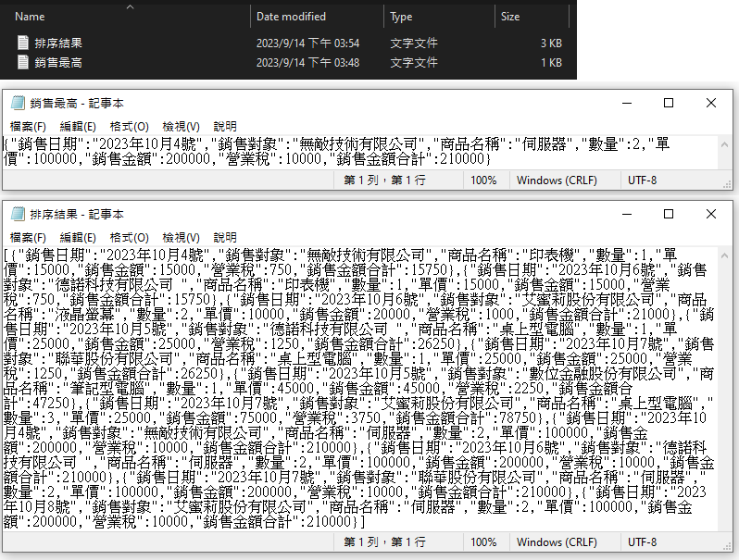Open 說明 menu in 排序結果 Notepad

click(x=225, y=237)
